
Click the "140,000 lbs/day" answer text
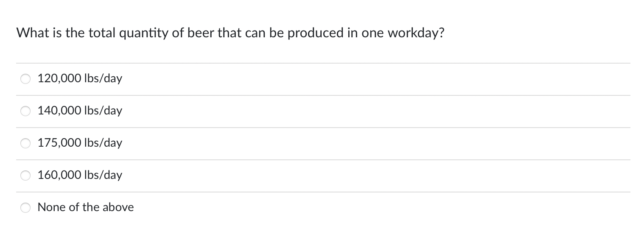(80, 111)
